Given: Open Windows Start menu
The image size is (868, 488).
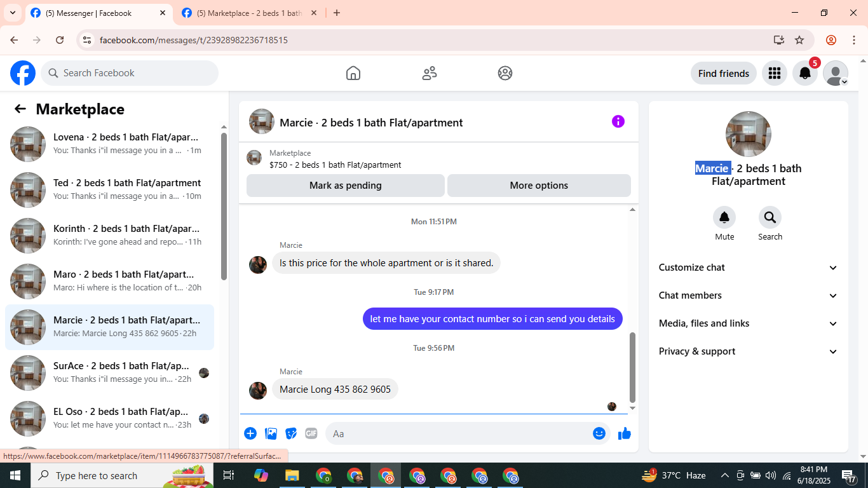Looking at the screenshot, I should click(15, 475).
